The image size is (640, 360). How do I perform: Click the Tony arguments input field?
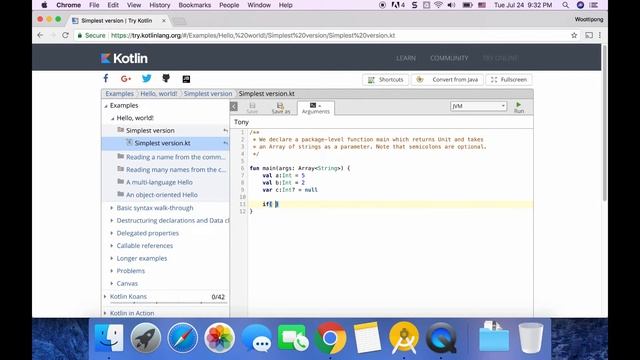381,122
